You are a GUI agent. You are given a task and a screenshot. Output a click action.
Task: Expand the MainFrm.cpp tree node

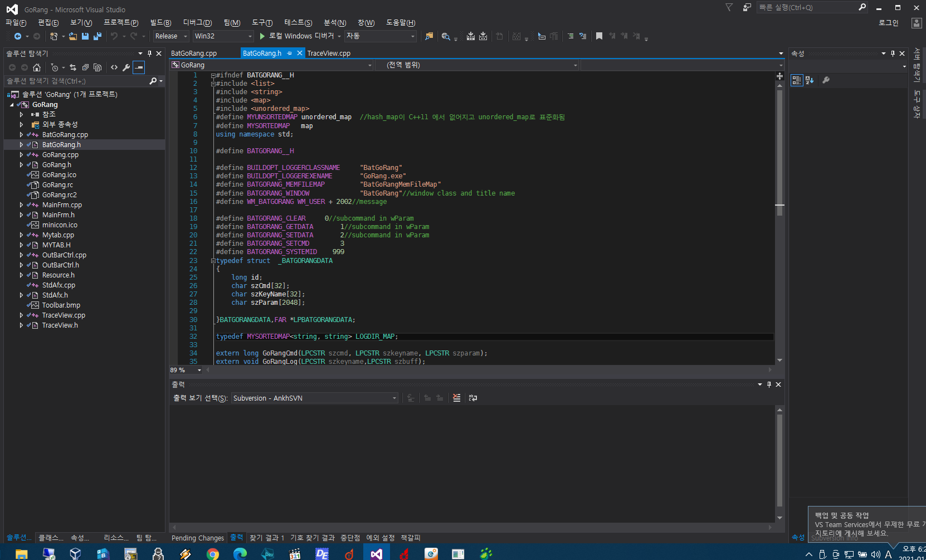point(21,205)
